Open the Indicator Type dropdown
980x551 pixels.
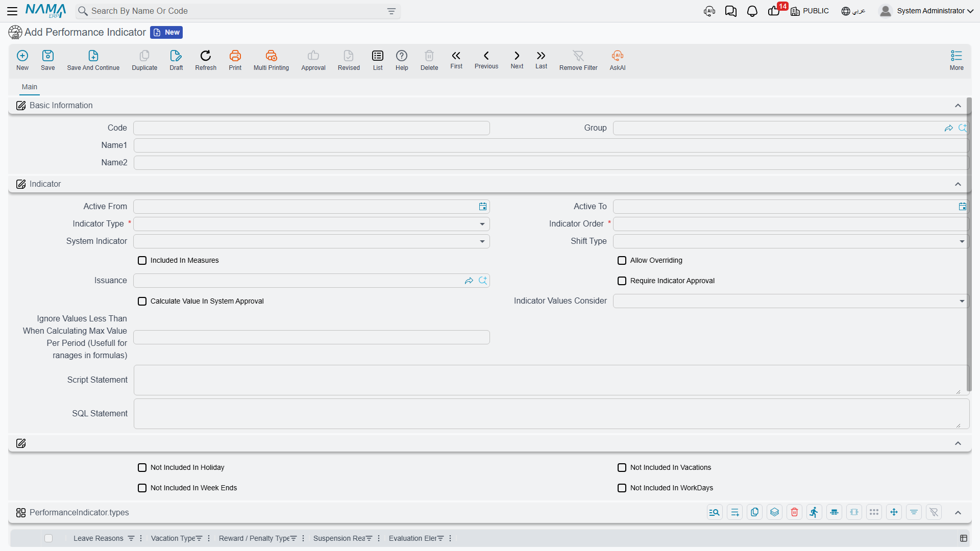[x=311, y=224]
